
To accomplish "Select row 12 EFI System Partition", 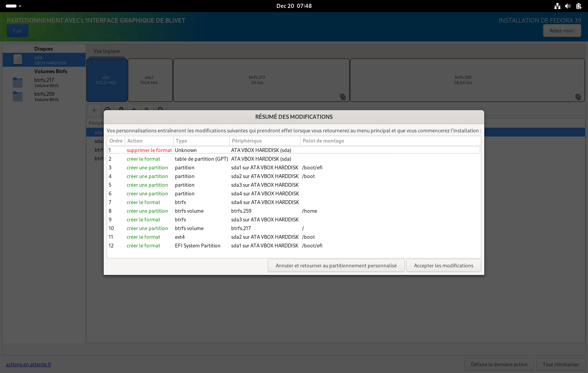I will tap(197, 246).
